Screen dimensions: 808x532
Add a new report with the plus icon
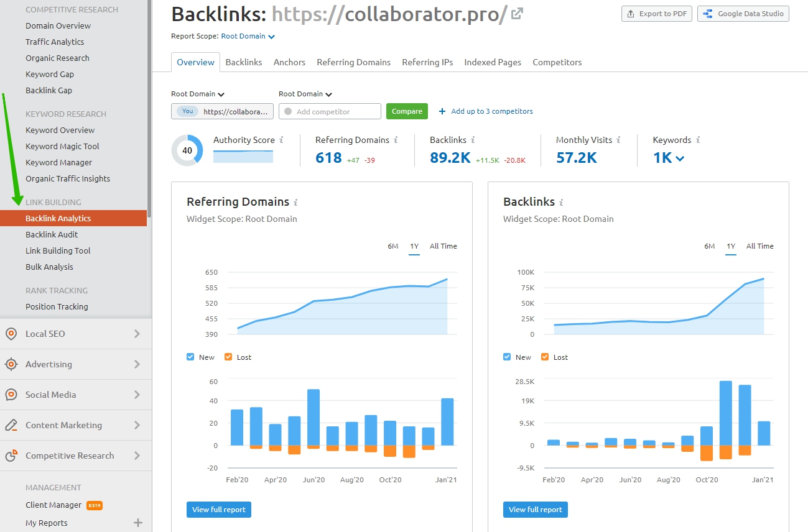136,523
